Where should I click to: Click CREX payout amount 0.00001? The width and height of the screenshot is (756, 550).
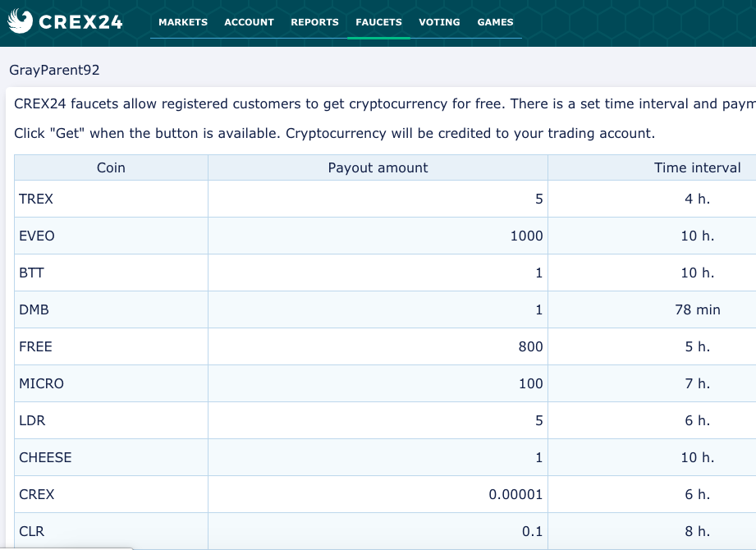pos(515,494)
